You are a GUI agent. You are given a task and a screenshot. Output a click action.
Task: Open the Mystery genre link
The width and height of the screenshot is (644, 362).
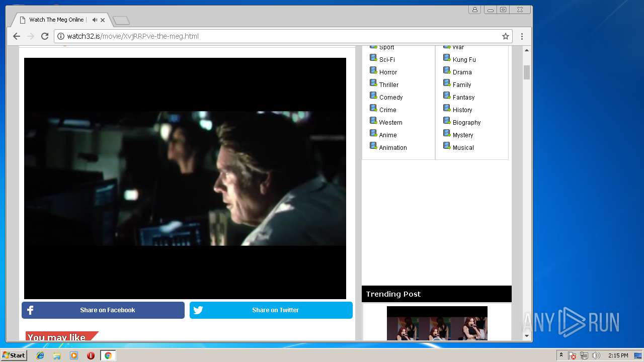(x=463, y=135)
